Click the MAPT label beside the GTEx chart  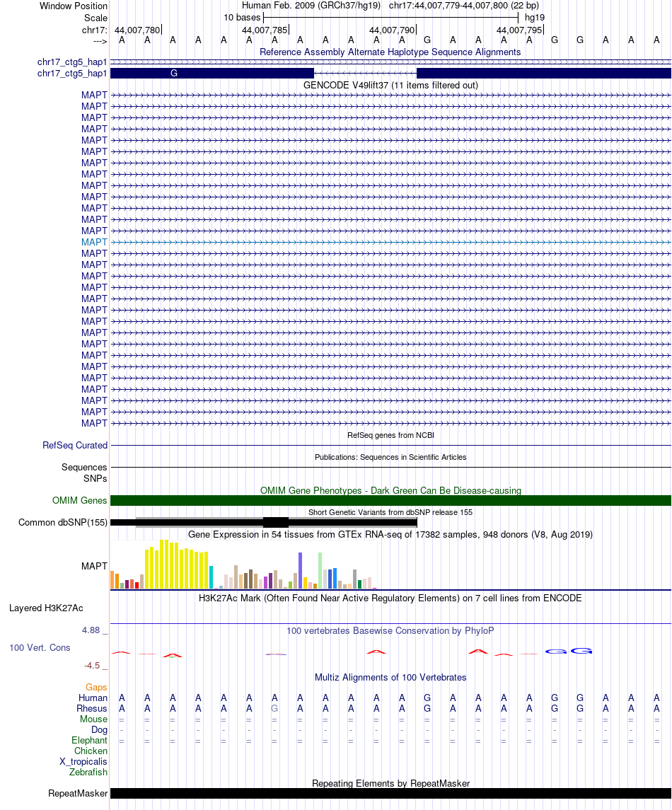[x=94, y=566]
